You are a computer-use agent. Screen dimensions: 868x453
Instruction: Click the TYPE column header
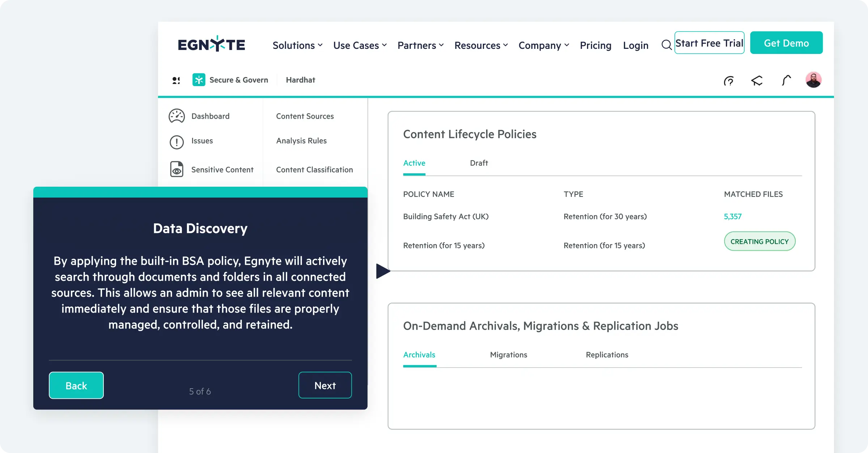coord(573,194)
